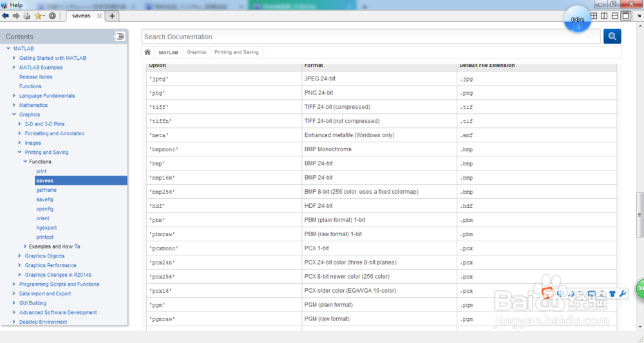Viewport: 644px width, 343px height.
Task: Open Graphics Performance in contents
Action: 50,266
